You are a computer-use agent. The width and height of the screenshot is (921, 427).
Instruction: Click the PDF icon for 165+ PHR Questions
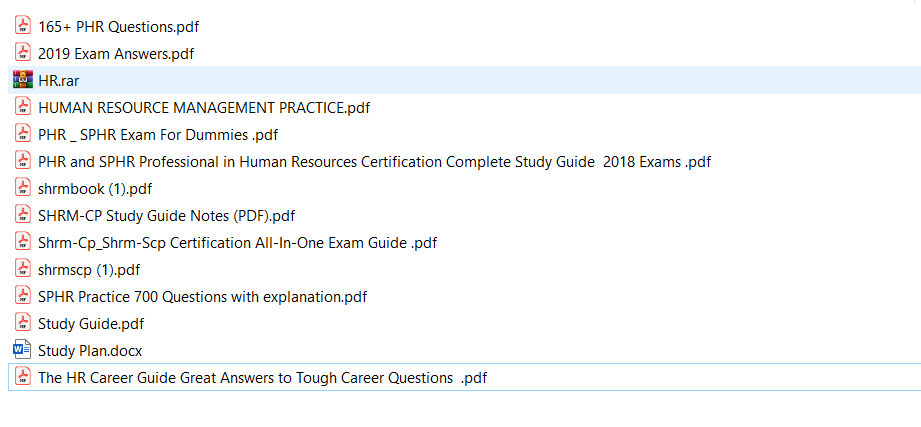pos(22,26)
